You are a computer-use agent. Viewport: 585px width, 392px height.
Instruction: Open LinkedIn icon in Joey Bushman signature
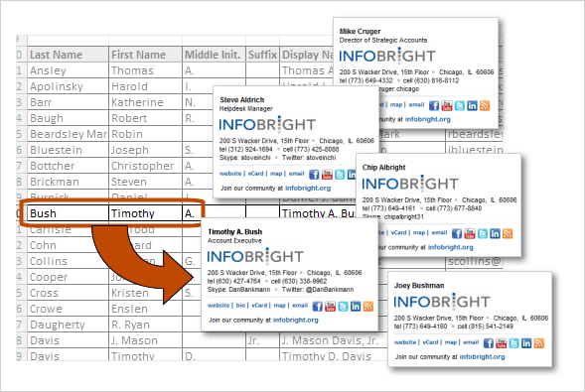[526, 343]
